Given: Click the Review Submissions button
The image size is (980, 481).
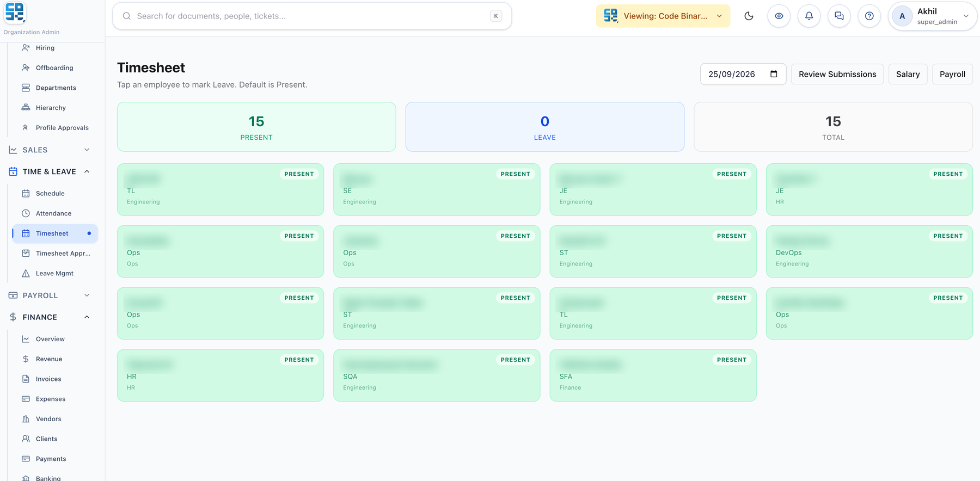Looking at the screenshot, I should [837, 74].
